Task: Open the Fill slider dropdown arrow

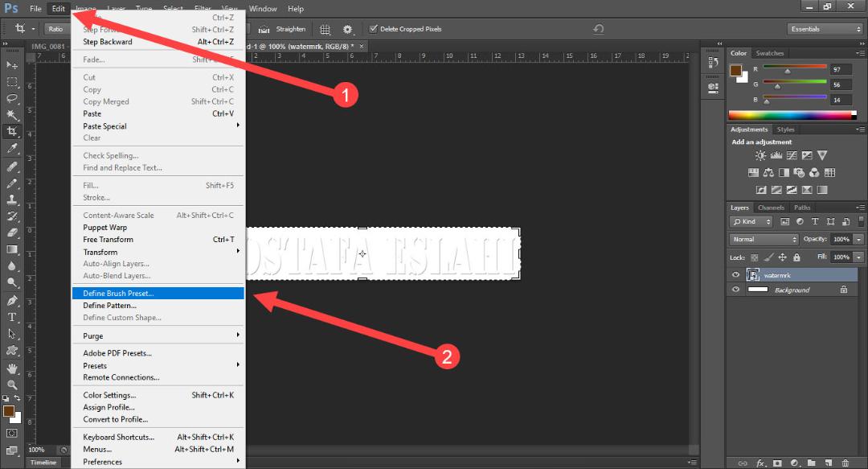Action: pyautogui.click(x=858, y=257)
